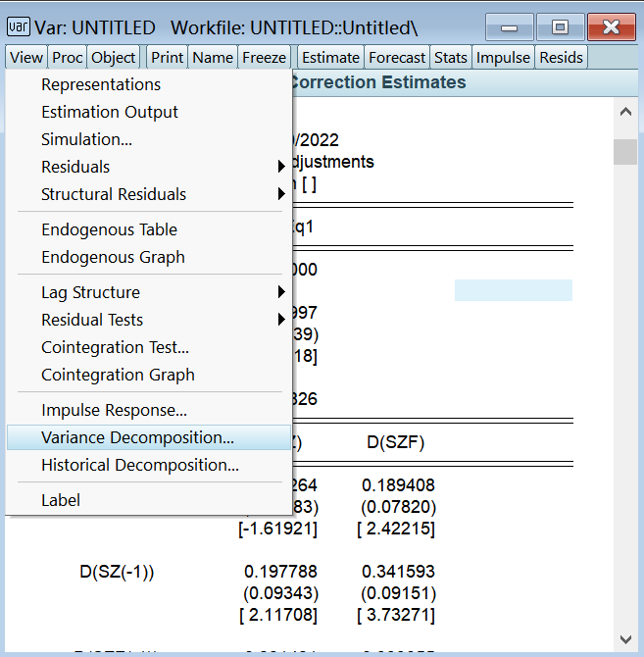Maximize the Var window
Image resolution: width=644 pixels, height=657 pixels.
[x=560, y=25]
